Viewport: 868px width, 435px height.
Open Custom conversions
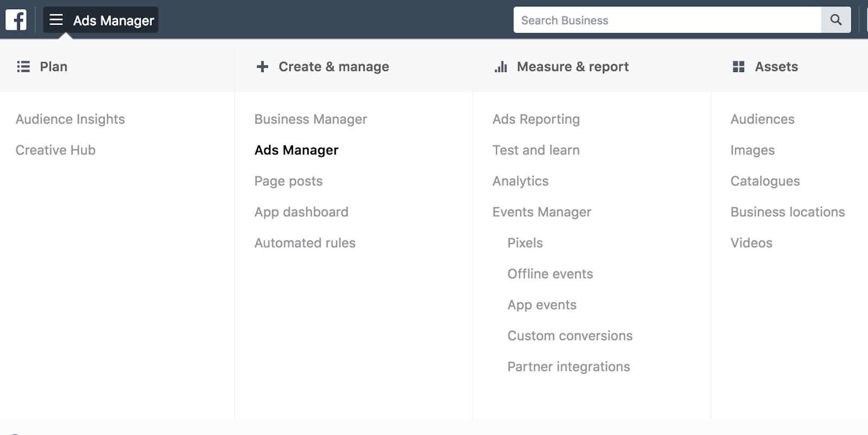click(x=570, y=336)
